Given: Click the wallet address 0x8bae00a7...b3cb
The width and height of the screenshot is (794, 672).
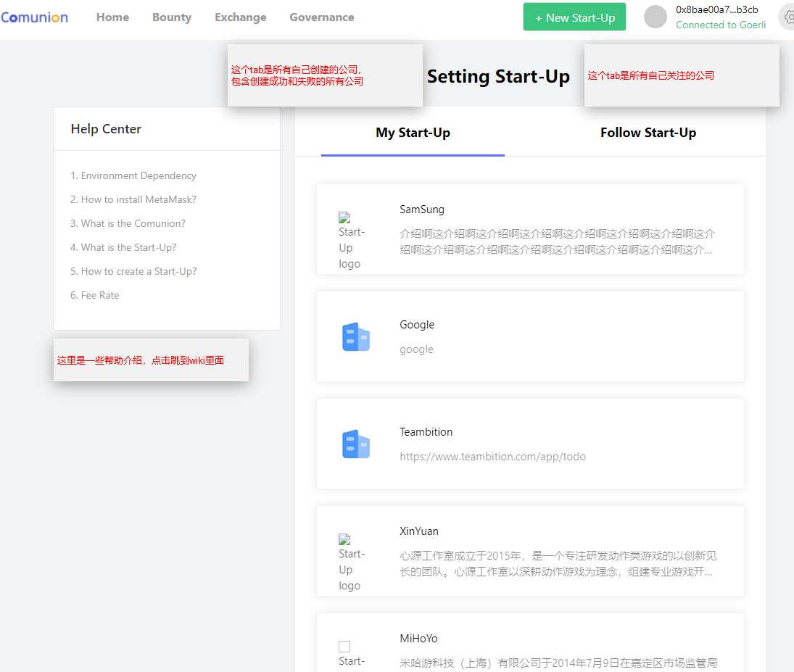Looking at the screenshot, I should (x=716, y=9).
